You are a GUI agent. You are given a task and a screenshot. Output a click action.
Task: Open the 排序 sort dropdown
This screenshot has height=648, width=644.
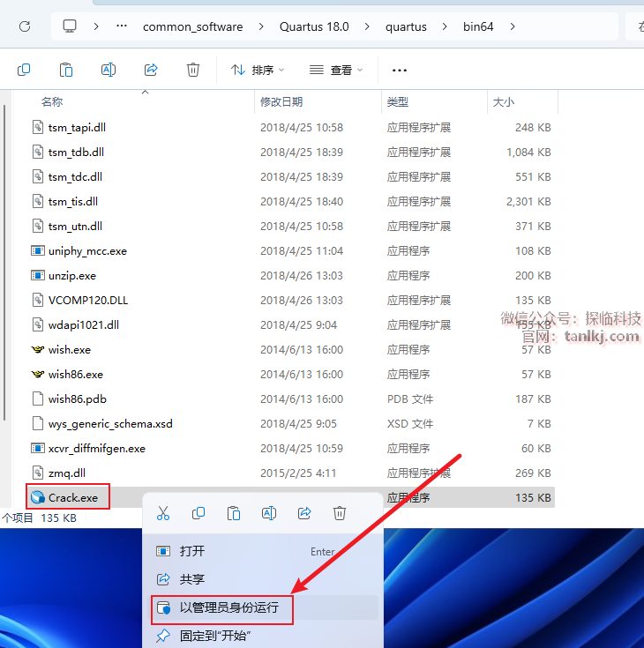click(258, 70)
